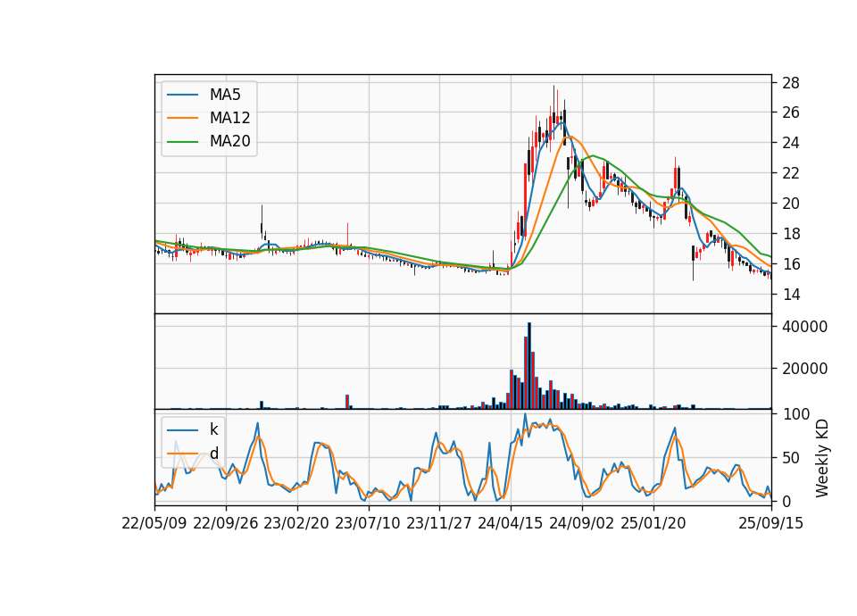The height and width of the screenshot is (616, 857).
Task: Click the price axis value 14
Action: click(x=791, y=295)
